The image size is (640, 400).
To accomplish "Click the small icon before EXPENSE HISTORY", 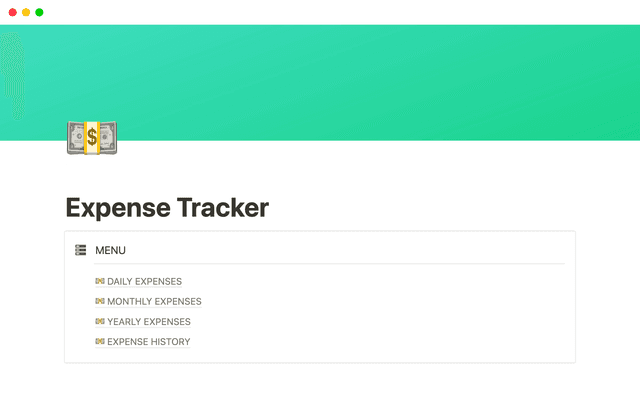I will [x=100, y=342].
